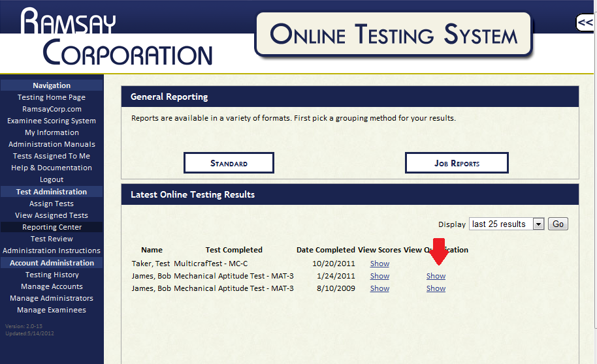Image resolution: width=597 pixels, height=364 pixels.
Task: Open My Information
Action: click(52, 132)
